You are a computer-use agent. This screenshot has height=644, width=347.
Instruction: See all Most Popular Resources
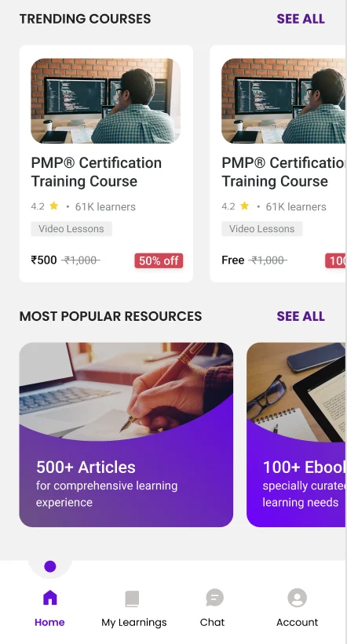[301, 316]
